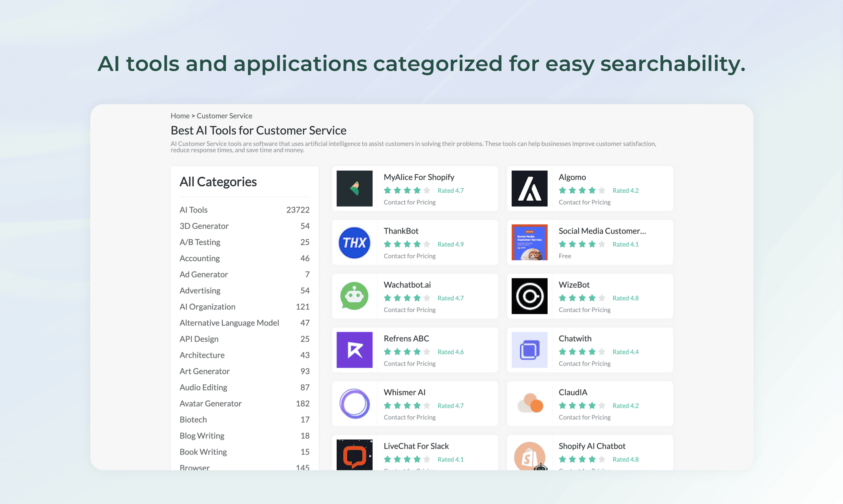843x504 pixels.
Task: Select the Whismer AI circle logo
Action: (x=354, y=404)
